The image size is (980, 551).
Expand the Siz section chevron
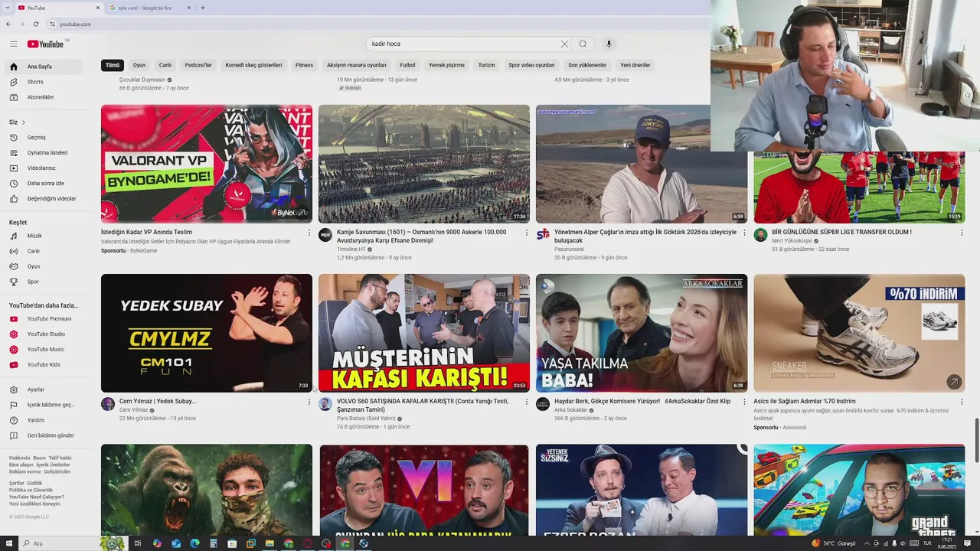click(24, 122)
